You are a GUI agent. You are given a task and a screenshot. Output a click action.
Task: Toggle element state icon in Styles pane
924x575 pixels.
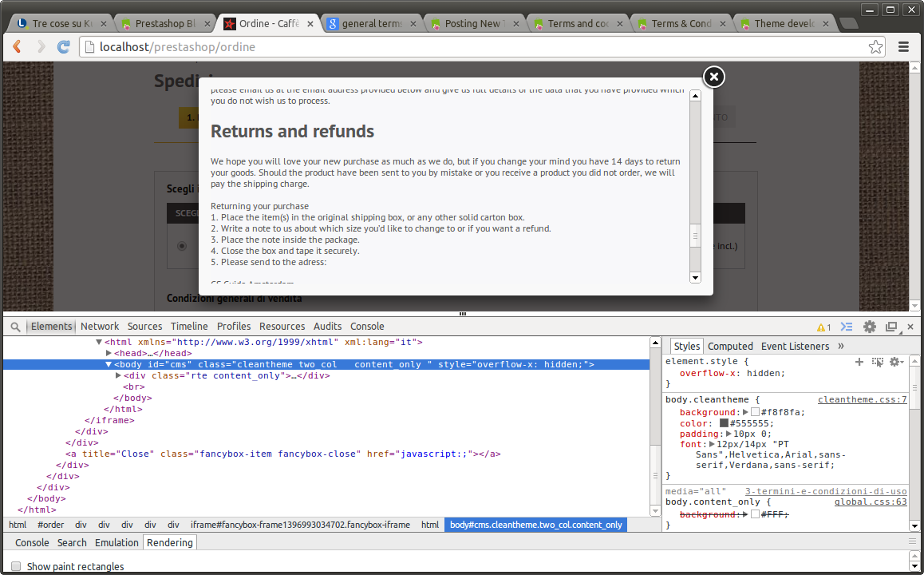tap(878, 362)
